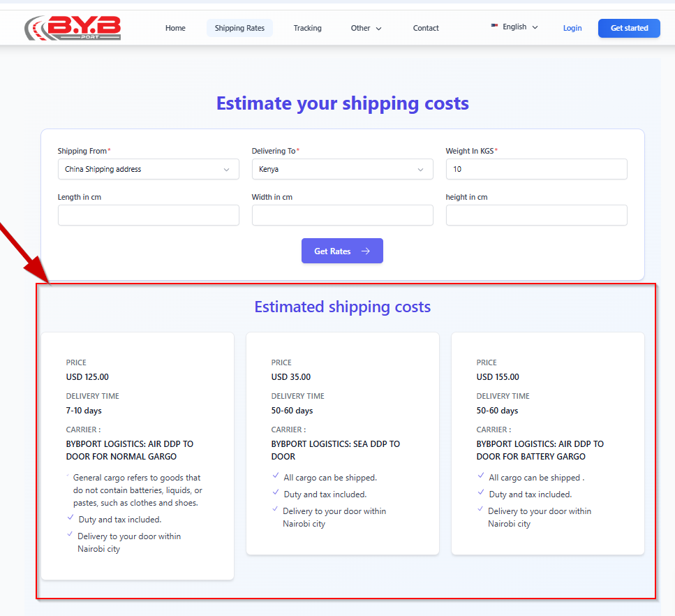
Task: Click checkmark beside 'Duty and tax included.' in SEA card
Action: tap(276, 492)
